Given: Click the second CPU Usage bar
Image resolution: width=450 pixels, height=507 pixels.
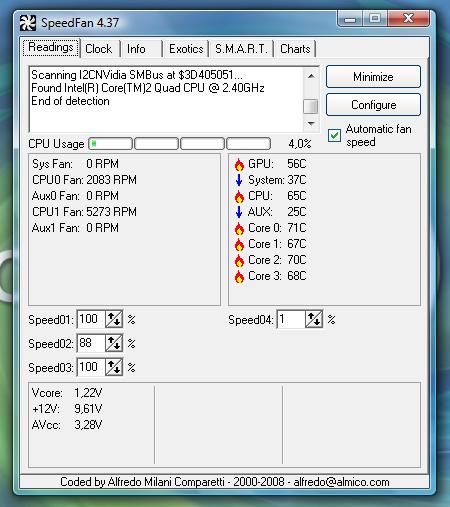Looking at the screenshot, I should pyautogui.click(x=156, y=144).
